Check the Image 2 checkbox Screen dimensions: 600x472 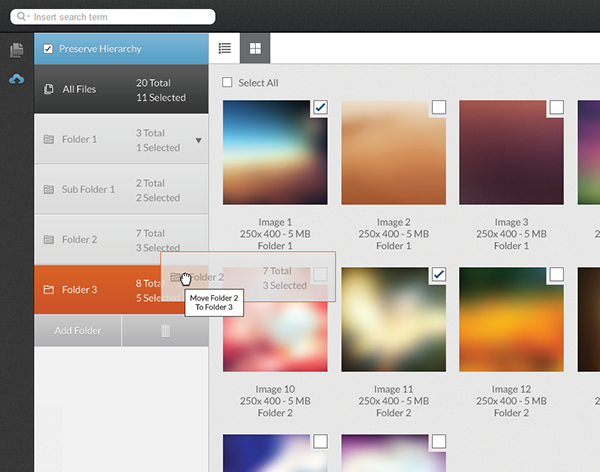439,107
